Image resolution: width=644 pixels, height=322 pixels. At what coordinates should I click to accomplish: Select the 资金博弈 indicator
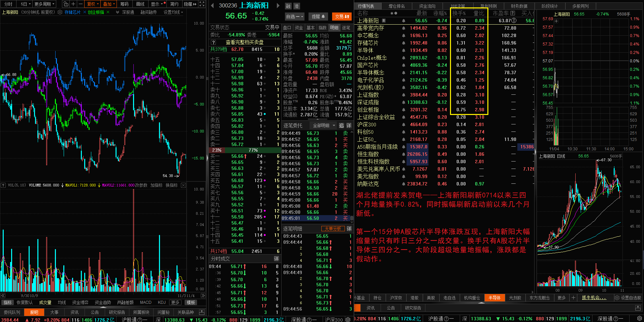(x=80, y=302)
